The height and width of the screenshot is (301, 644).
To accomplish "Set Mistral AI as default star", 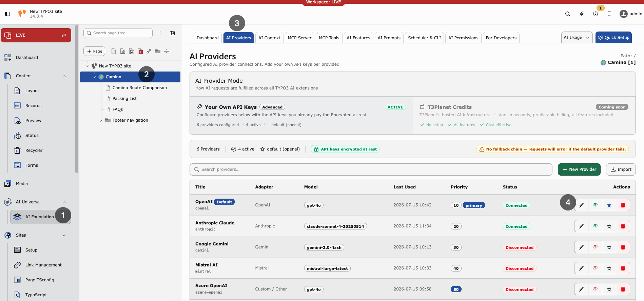I will 609,268.
